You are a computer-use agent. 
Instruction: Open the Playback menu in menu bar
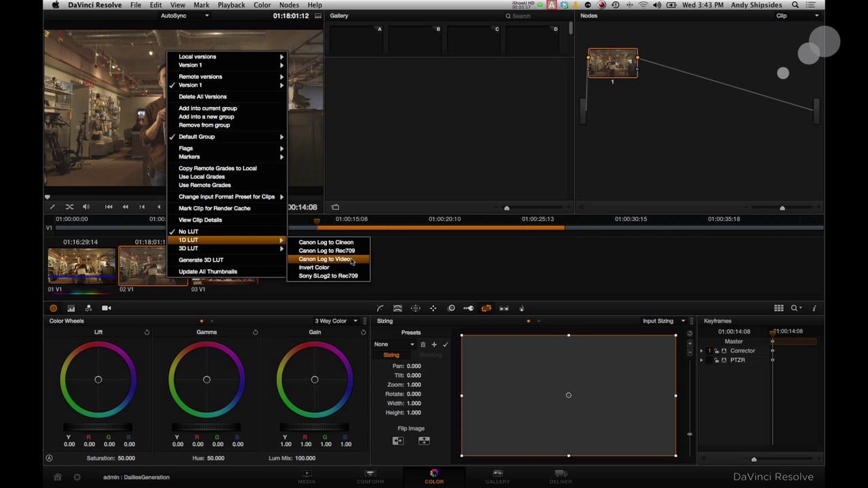[x=231, y=5]
